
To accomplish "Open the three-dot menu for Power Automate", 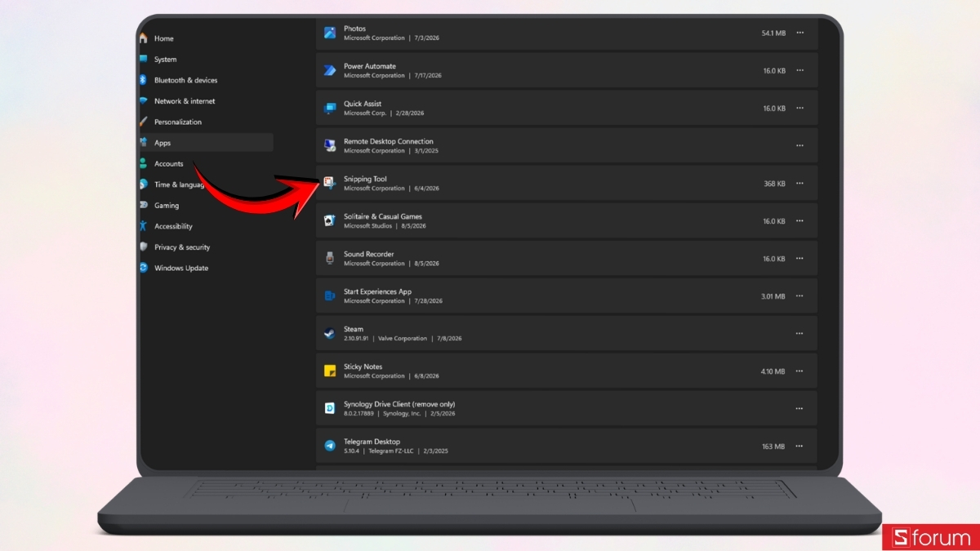I will (x=800, y=70).
